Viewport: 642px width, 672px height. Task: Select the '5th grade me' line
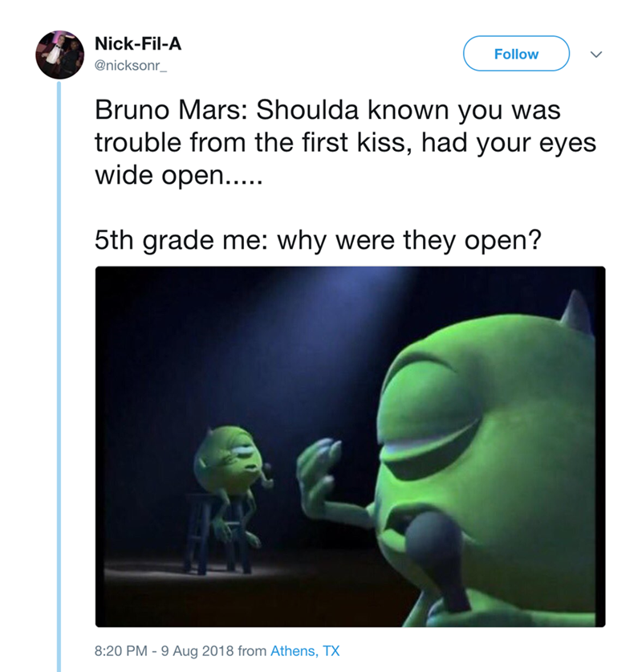318,240
